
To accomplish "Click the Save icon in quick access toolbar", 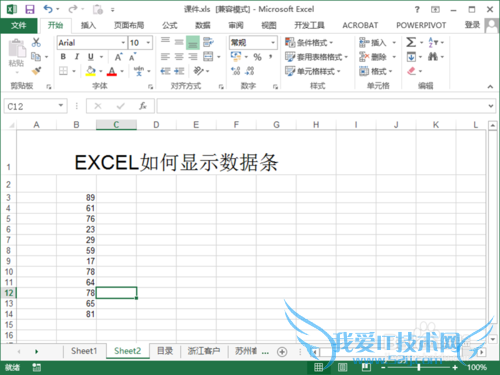I will (30, 9).
